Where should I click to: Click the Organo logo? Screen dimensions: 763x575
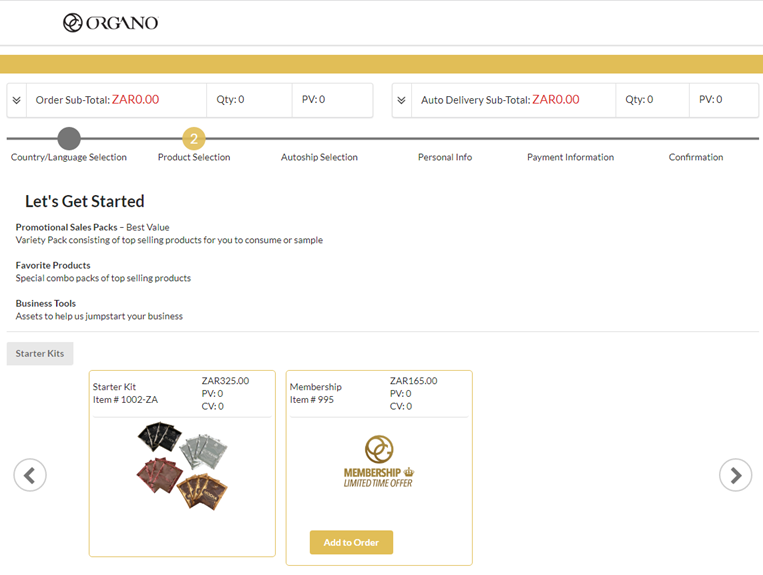pyautogui.click(x=110, y=22)
